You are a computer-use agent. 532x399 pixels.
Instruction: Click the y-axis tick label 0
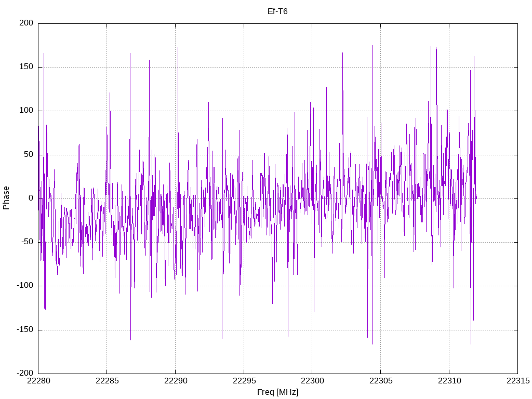tap(31, 198)
